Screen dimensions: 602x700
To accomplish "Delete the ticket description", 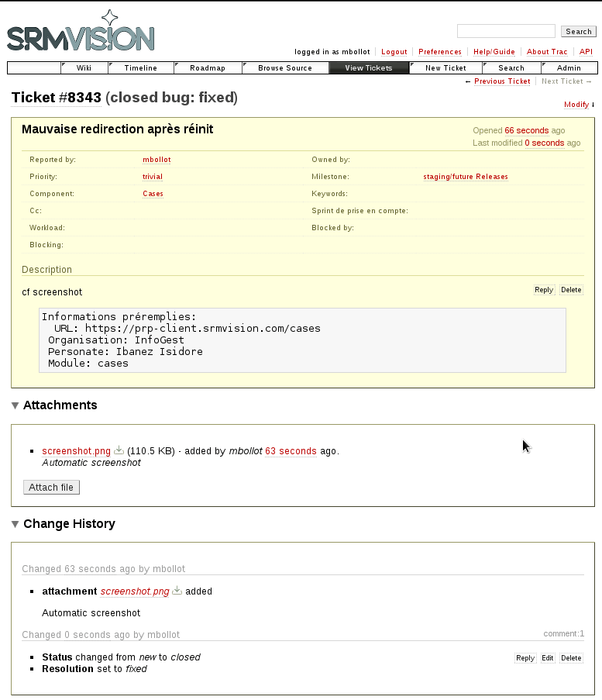I will click(571, 290).
